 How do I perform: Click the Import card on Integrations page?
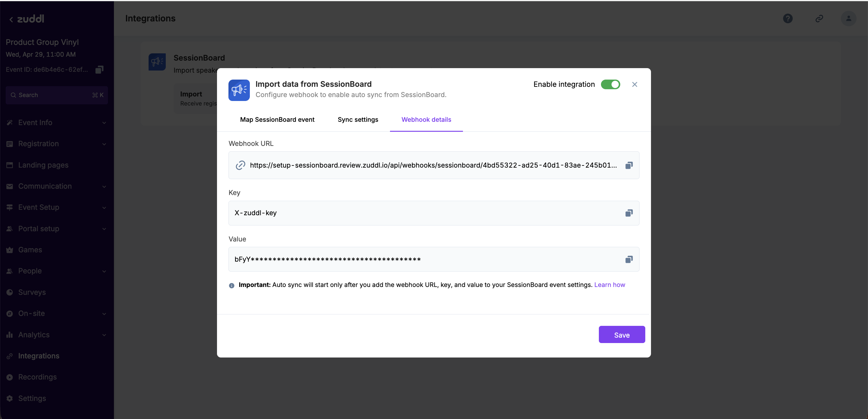pyautogui.click(x=195, y=99)
